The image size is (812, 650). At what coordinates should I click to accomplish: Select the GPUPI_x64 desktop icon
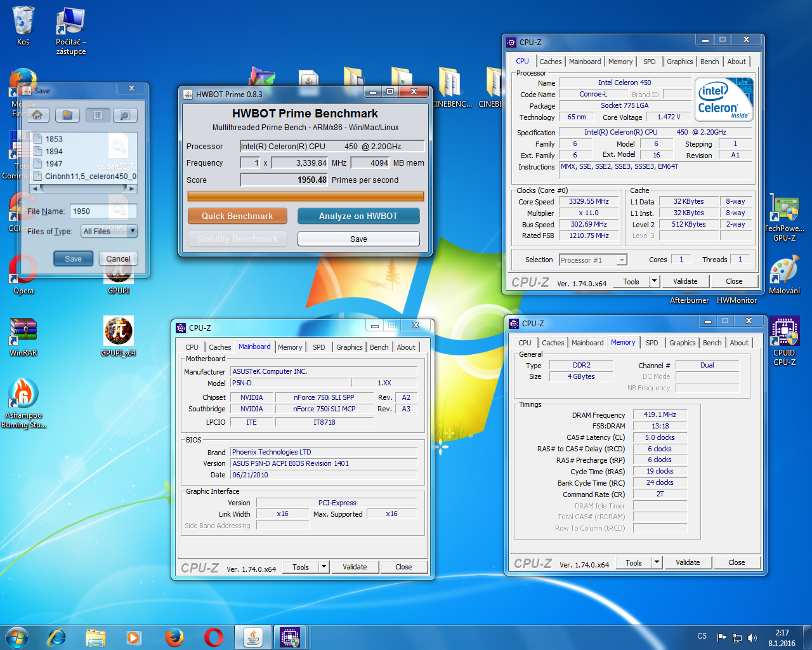point(119,337)
